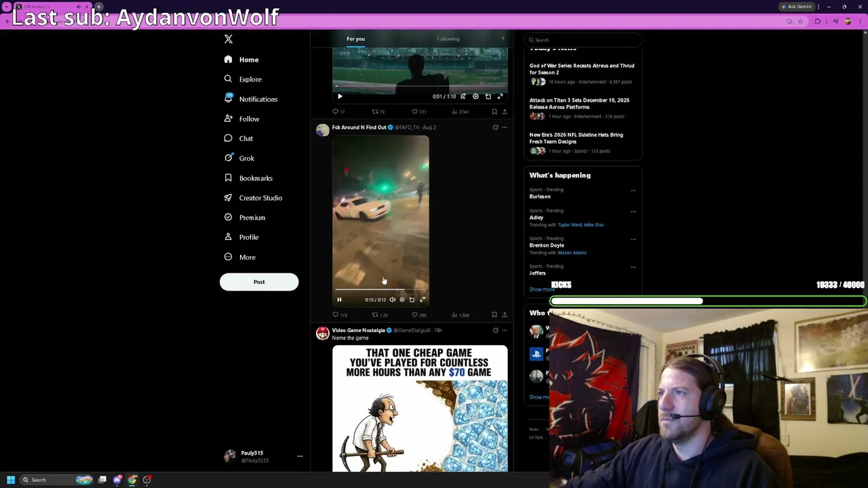Image resolution: width=868 pixels, height=488 pixels.
Task: Share the FAFO_TV car video post
Action: point(504,315)
